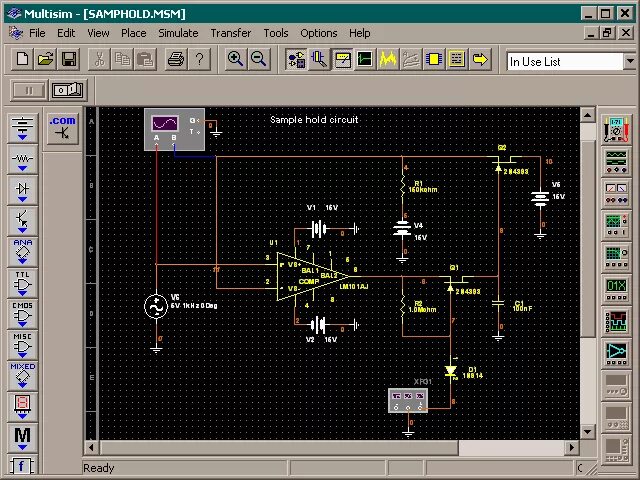
Task: Open the Simulate menu
Action: (178, 33)
